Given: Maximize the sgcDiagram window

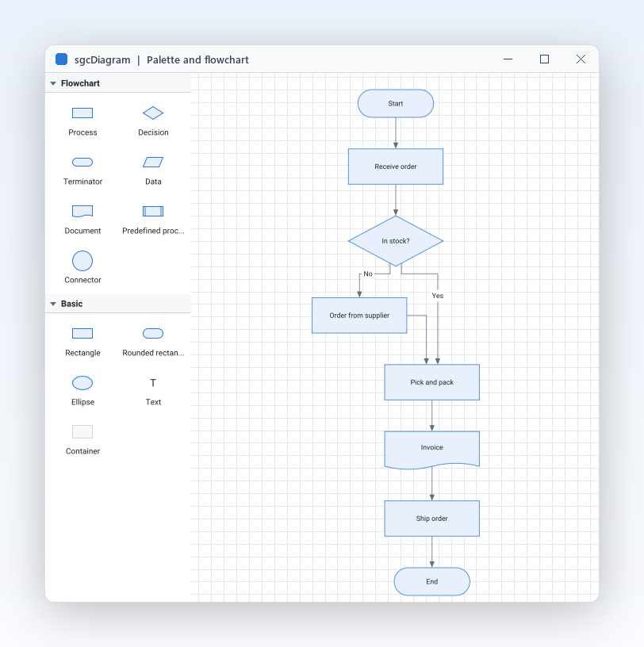Looking at the screenshot, I should (x=545, y=59).
